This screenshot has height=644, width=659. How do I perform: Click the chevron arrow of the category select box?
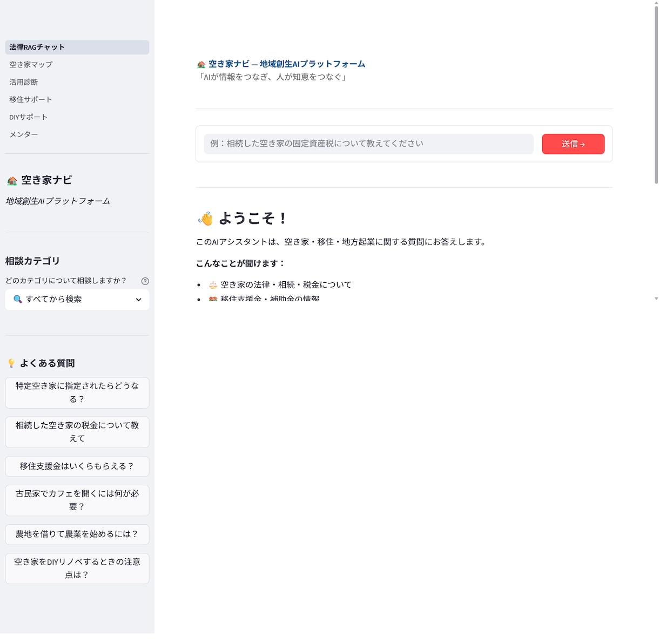138,300
